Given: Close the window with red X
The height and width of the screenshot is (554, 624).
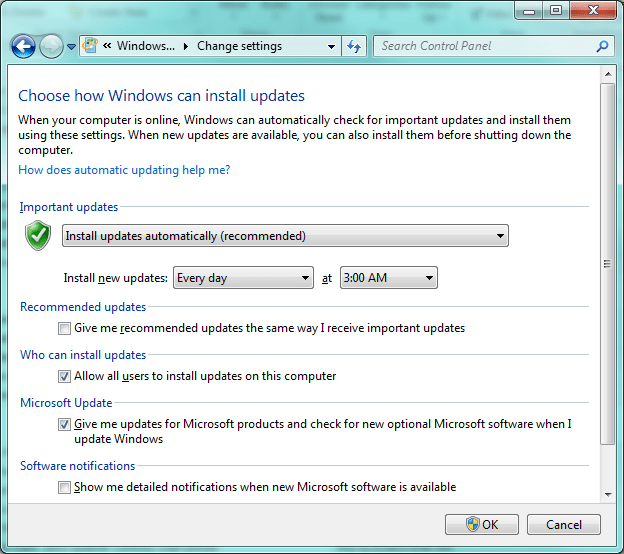Looking at the screenshot, I should click(593, 11).
